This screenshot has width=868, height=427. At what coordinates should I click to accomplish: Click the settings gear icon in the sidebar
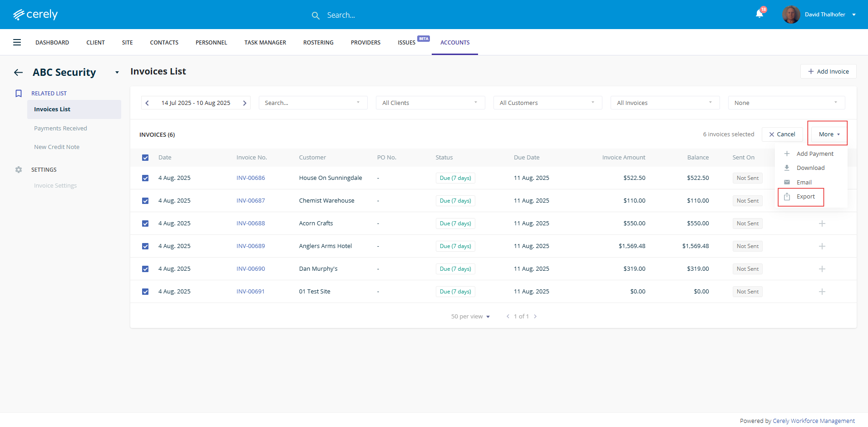pyautogui.click(x=19, y=169)
